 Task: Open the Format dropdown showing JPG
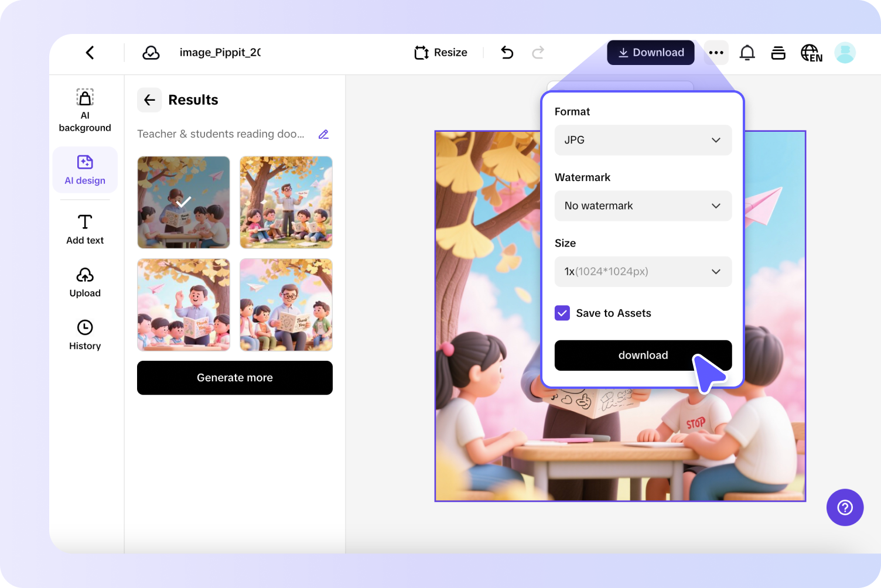643,140
